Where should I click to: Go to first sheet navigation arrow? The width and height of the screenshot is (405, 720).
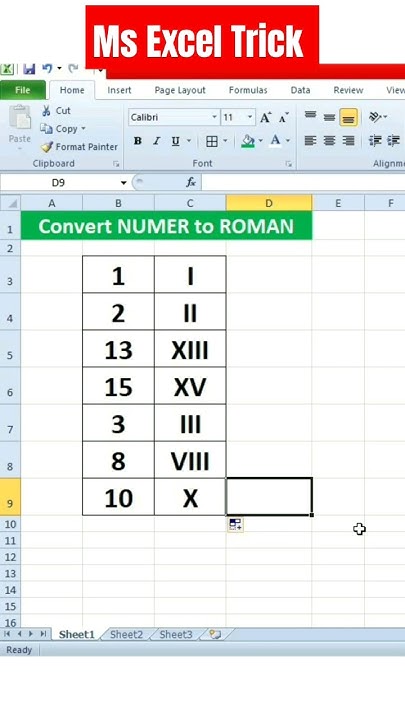(7, 634)
